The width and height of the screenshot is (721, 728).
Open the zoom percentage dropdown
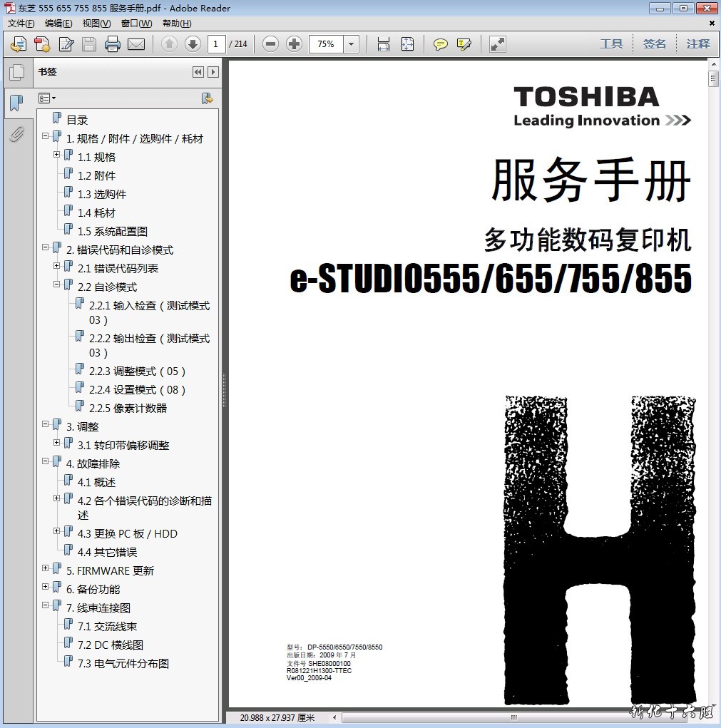[x=351, y=44]
